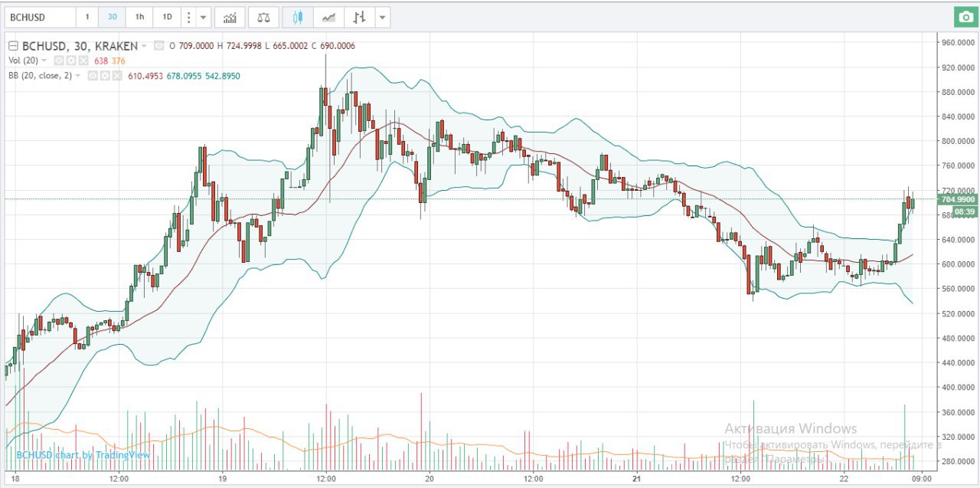The height and width of the screenshot is (488, 980).
Task: Select the 30 minute interval
Action: click(112, 17)
